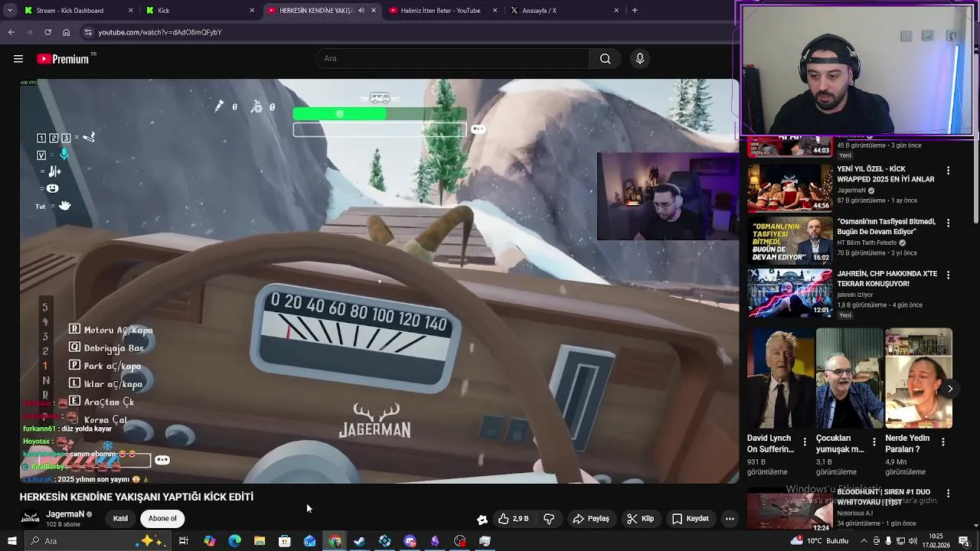The image size is (980, 551).
Task: Click the Katıl join button
Action: pyautogui.click(x=121, y=519)
